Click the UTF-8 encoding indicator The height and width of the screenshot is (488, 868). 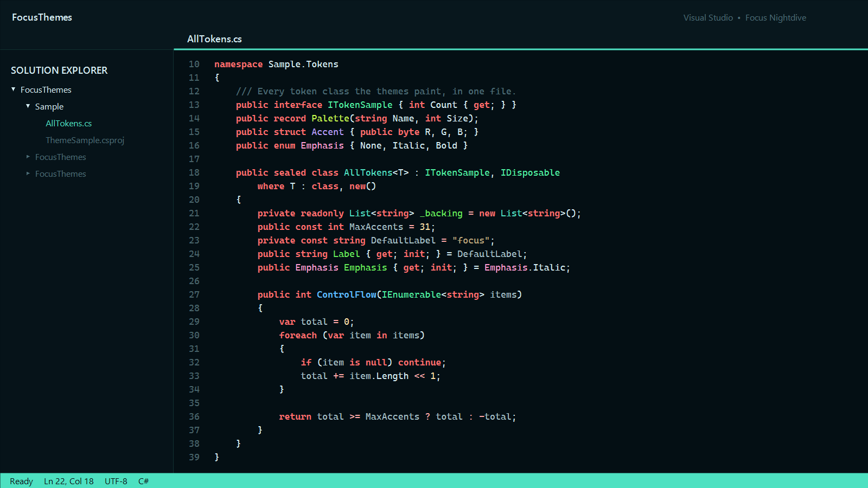(x=116, y=481)
